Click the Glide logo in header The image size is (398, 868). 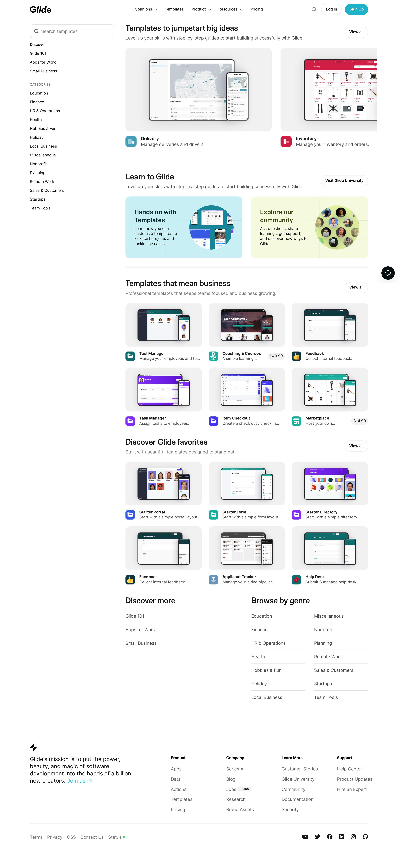(40, 9)
